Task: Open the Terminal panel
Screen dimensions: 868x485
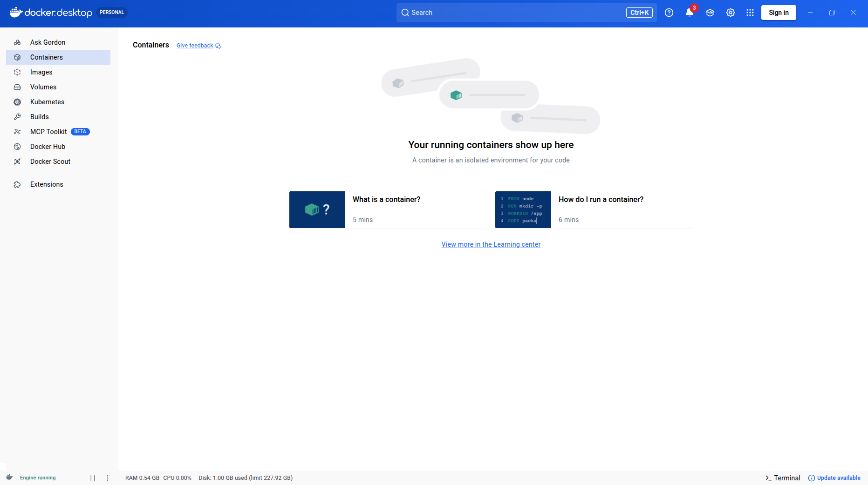Action: pos(783,478)
